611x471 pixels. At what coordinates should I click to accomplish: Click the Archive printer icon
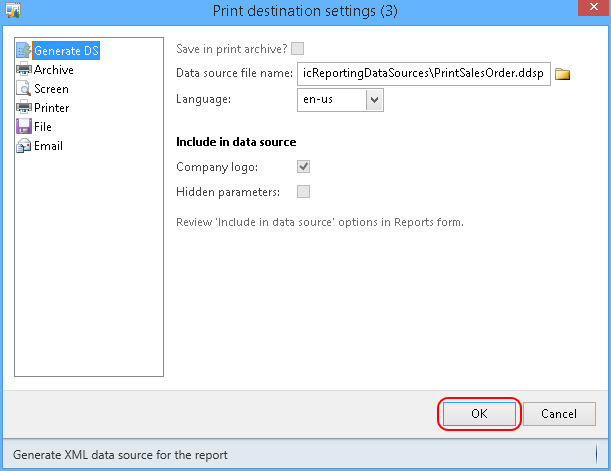pyautogui.click(x=24, y=69)
